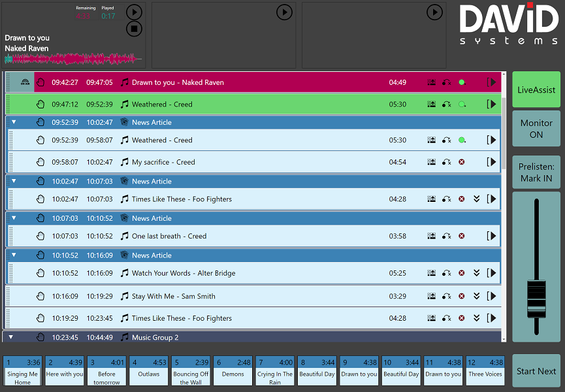The width and height of the screenshot is (565, 392).
Task: Click the volume fader handle
Action: pos(536,299)
